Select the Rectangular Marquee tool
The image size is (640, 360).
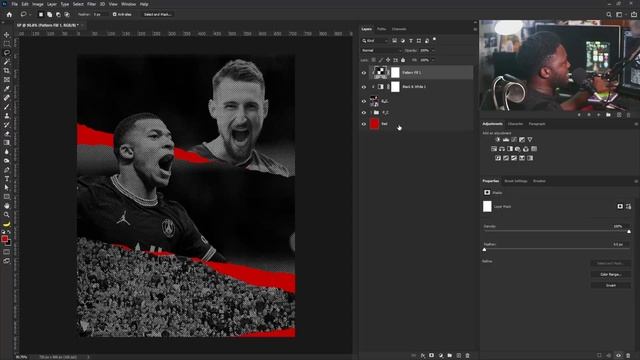(x=7, y=44)
